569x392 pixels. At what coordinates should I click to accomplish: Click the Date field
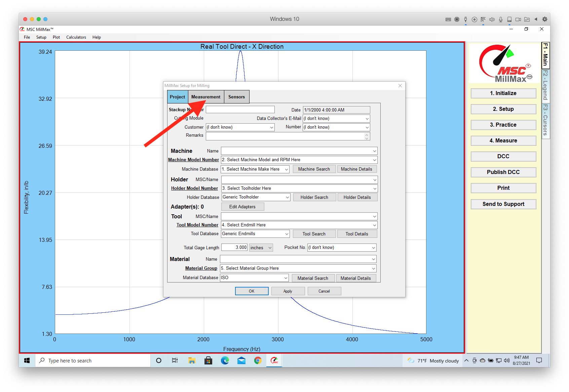336,110
